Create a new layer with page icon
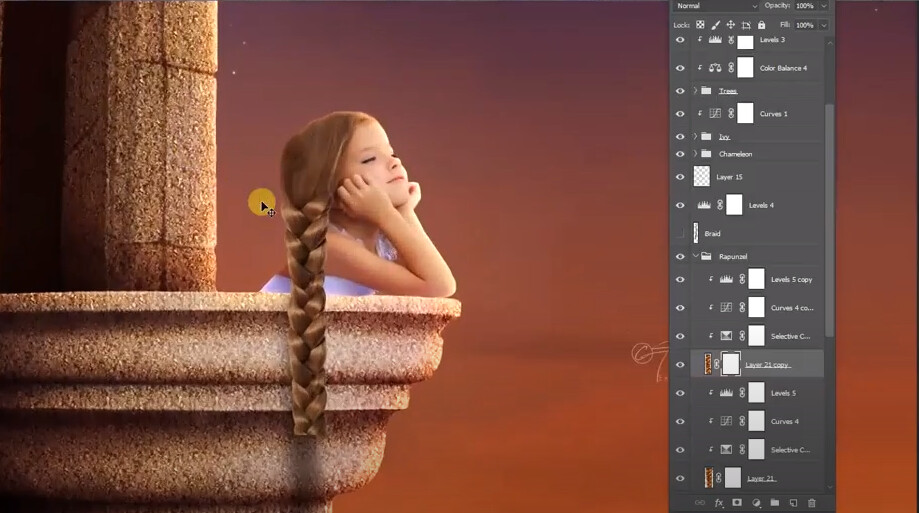The image size is (919, 513). click(793, 502)
